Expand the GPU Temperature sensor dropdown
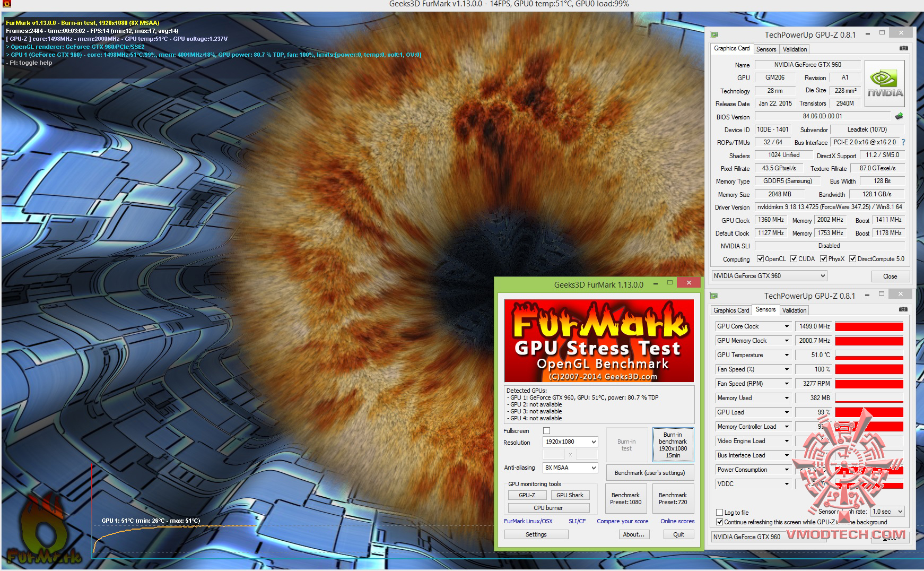 (x=787, y=355)
